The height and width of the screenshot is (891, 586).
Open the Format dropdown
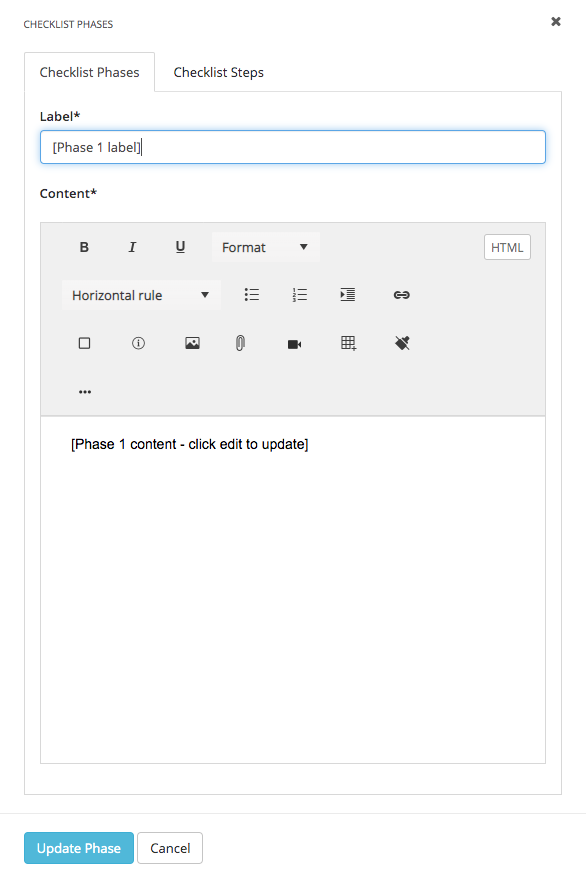tap(265, 247)
